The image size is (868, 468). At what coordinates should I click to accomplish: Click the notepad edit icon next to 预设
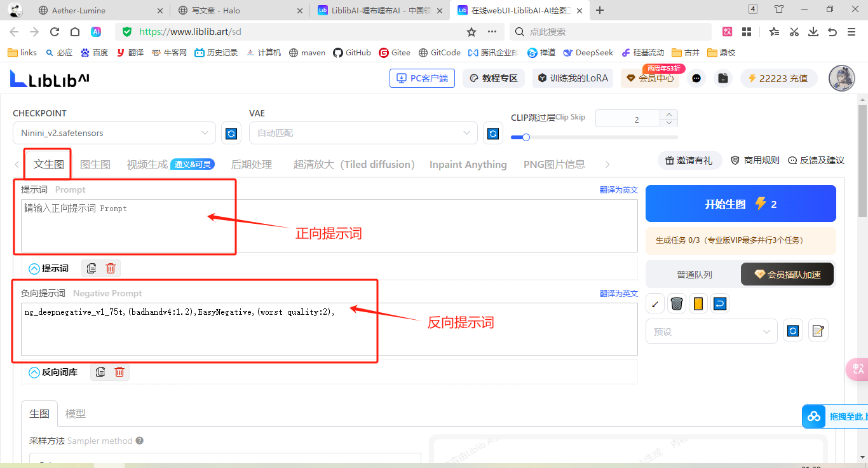818,331
